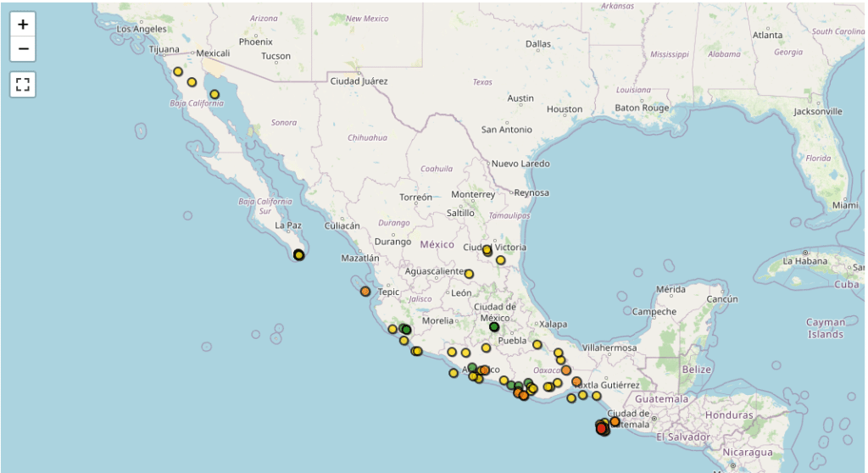
Task: Click the Houston city label
Action: click(x=565, y=109)
